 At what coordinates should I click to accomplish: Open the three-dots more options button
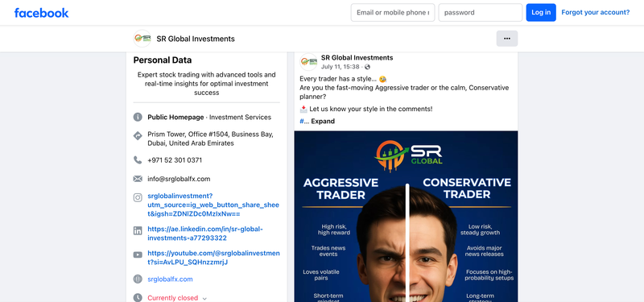pos(507,39)
